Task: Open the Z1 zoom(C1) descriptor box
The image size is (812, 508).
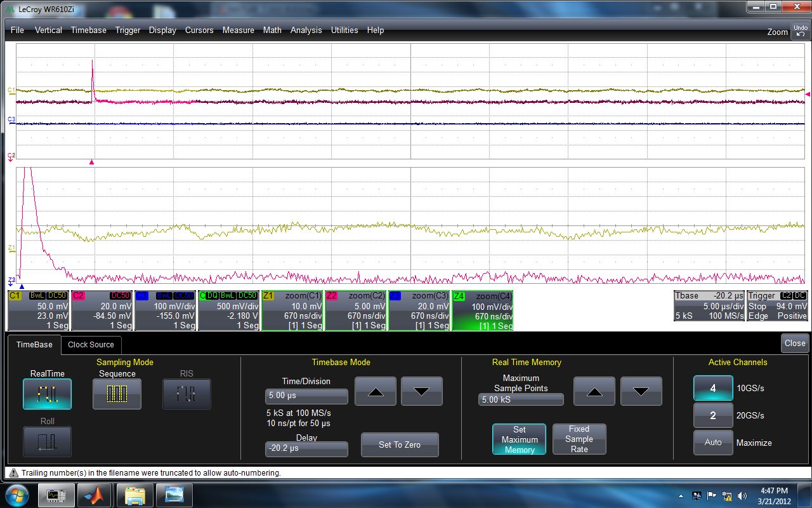Action: tap(292, 311)
